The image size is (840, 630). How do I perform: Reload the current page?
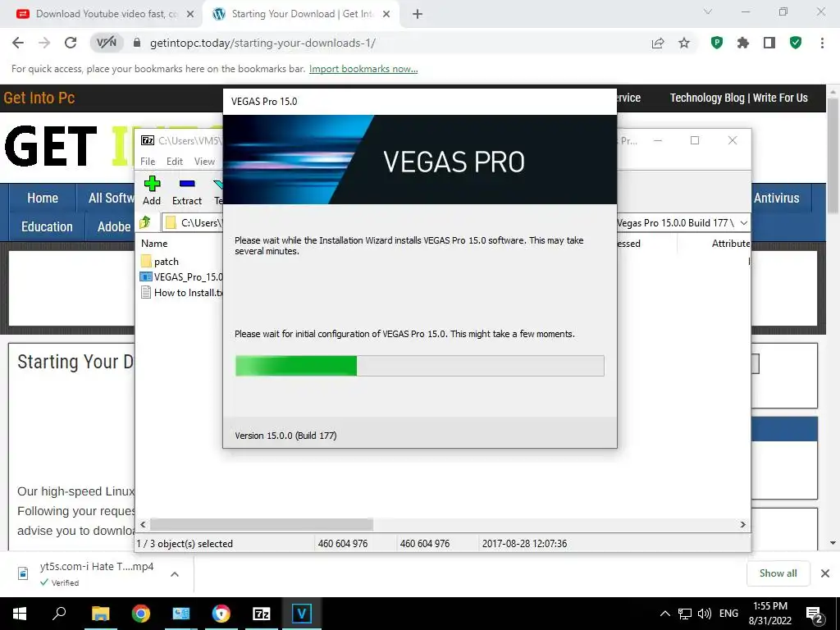71,43
